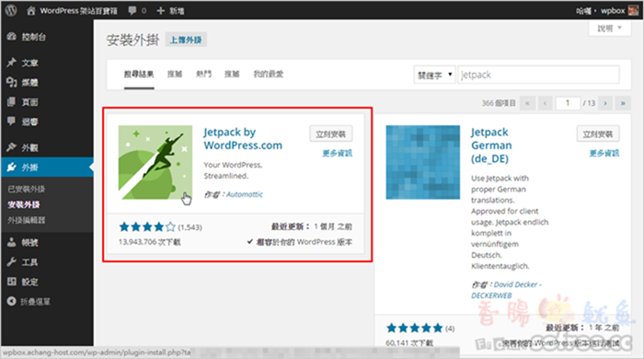Open more details for Jetpack by WordPress.com
The image size is (644, 359).
pos(338,153)
